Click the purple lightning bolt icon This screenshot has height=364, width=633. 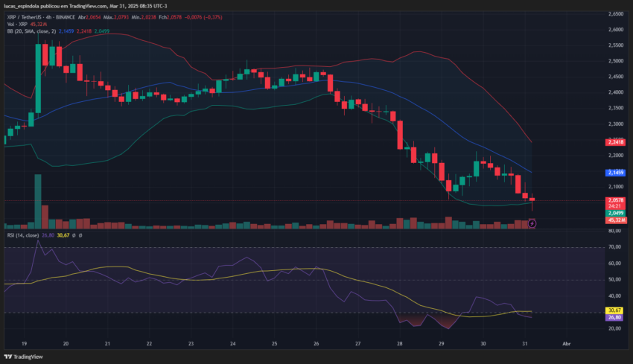point(532,223)
